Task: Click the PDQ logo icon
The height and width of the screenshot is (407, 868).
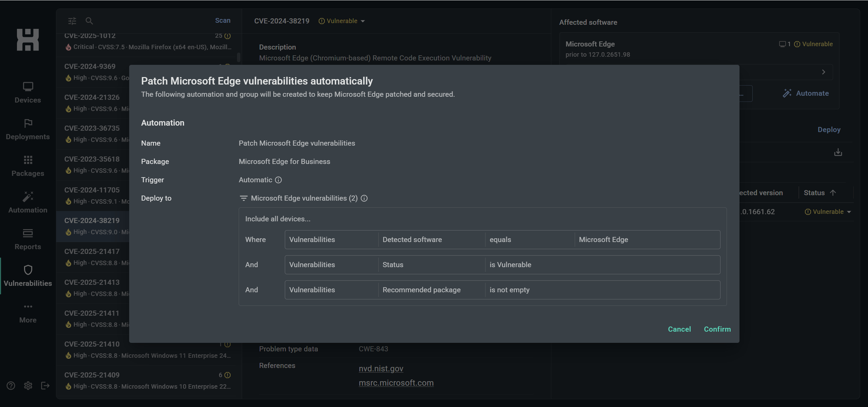Action: [x=28, y=40]
